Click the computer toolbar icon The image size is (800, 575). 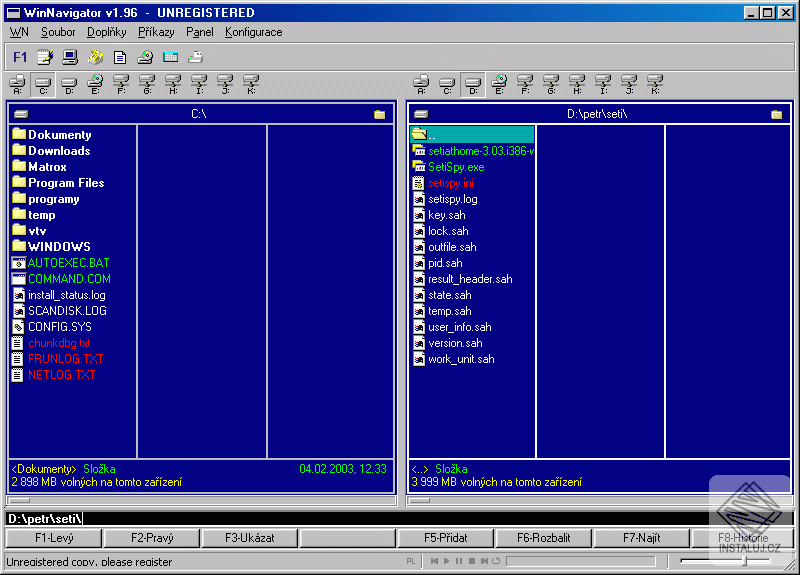[x=70, y=57]
